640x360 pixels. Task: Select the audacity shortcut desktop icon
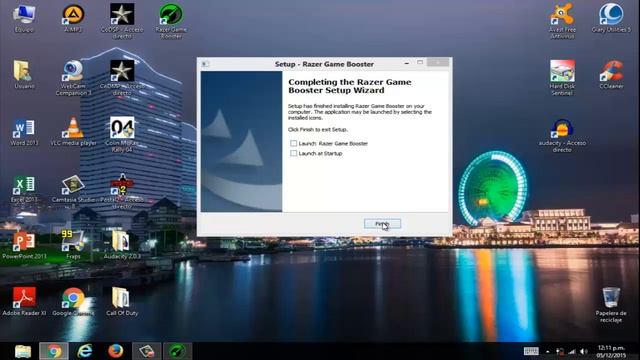[562, 136]
